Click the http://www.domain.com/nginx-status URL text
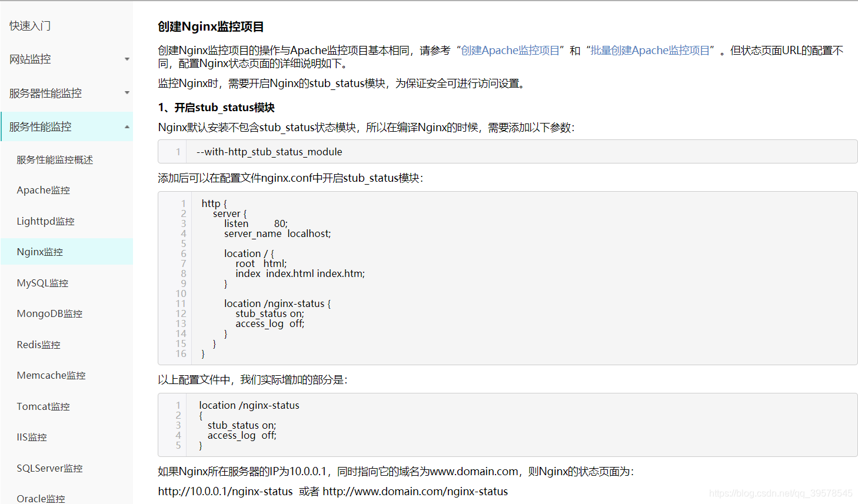 (415, 492)
